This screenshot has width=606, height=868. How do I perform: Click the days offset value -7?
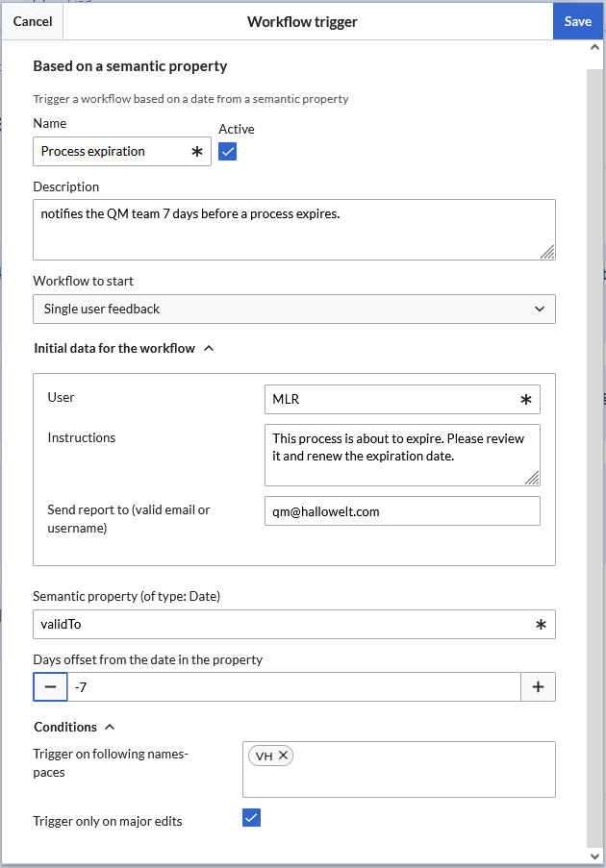coord(294,687)
